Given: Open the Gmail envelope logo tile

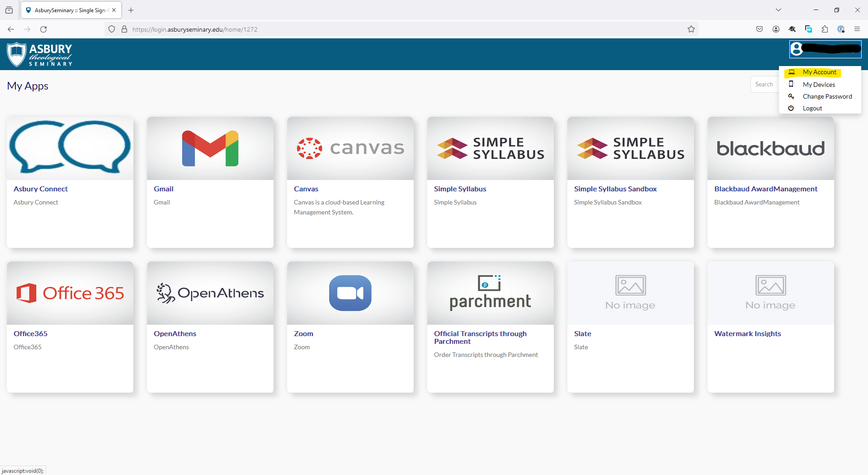Looking at the screenshot, I should [210, 148].
